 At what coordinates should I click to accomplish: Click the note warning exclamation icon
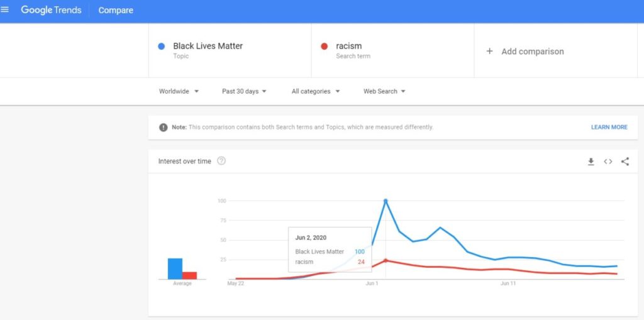[x=164, y=128]
